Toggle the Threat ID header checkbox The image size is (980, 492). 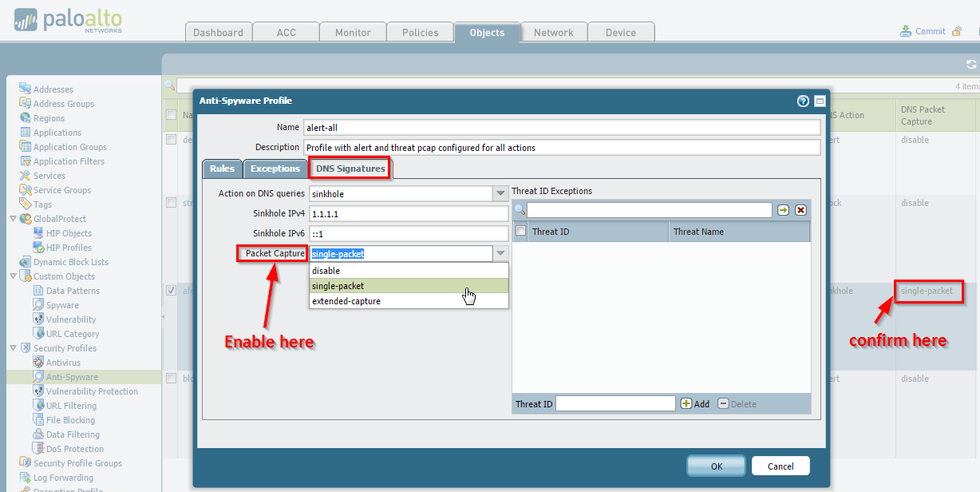[x=520, y=232]
